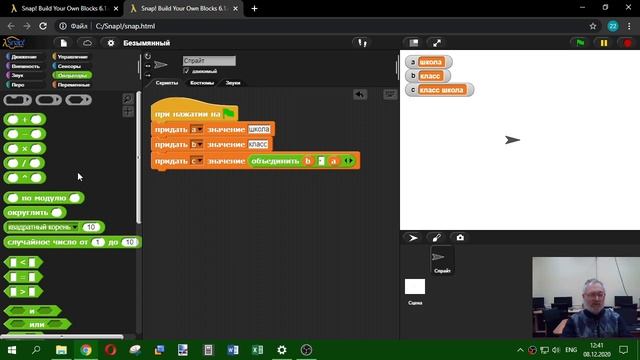Click the keyboard entry icon in scripts area
Image resolution: width=640 pixels, height=360 pixels.
(x=390, y=95)
